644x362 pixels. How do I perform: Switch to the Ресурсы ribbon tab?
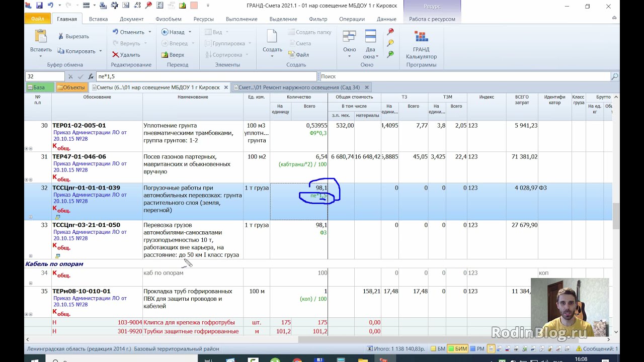(x=203, y=19)
